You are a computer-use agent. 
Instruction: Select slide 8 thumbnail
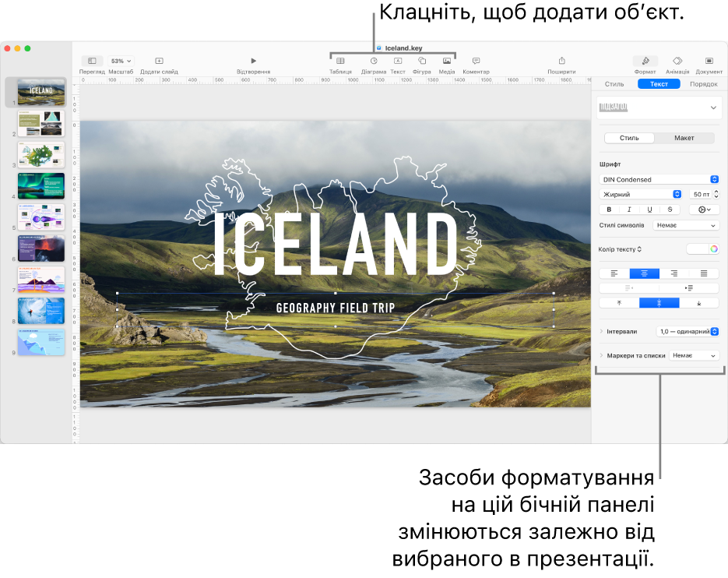[41, 311]
